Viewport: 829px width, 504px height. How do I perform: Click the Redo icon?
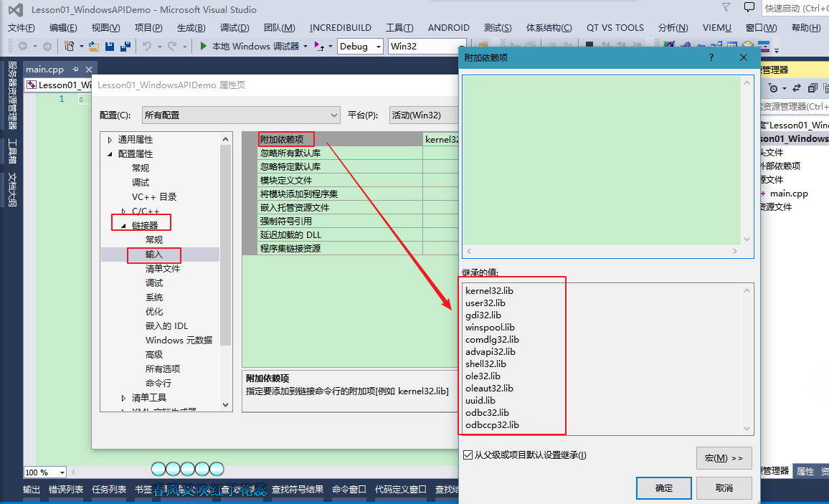pyautogui.click(x=172, y=46)
